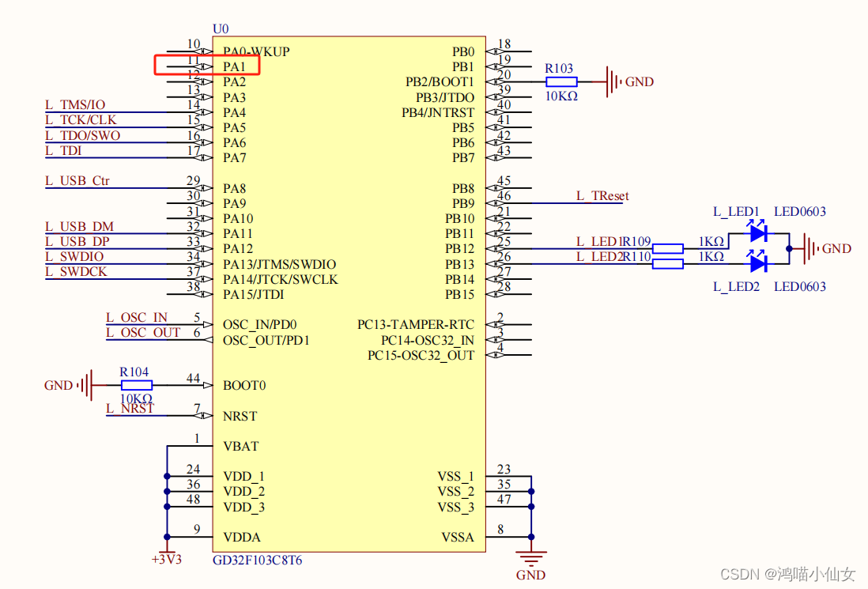Click the PA14/JTCK/SWCLK pin name

(280, 280)
